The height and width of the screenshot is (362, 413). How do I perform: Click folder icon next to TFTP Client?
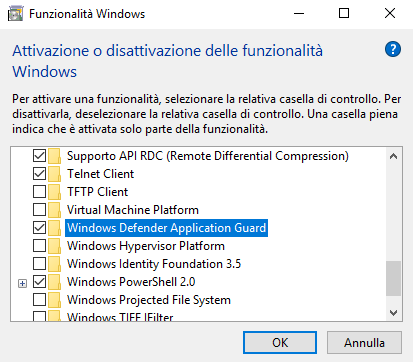click(x=54, y=192)
